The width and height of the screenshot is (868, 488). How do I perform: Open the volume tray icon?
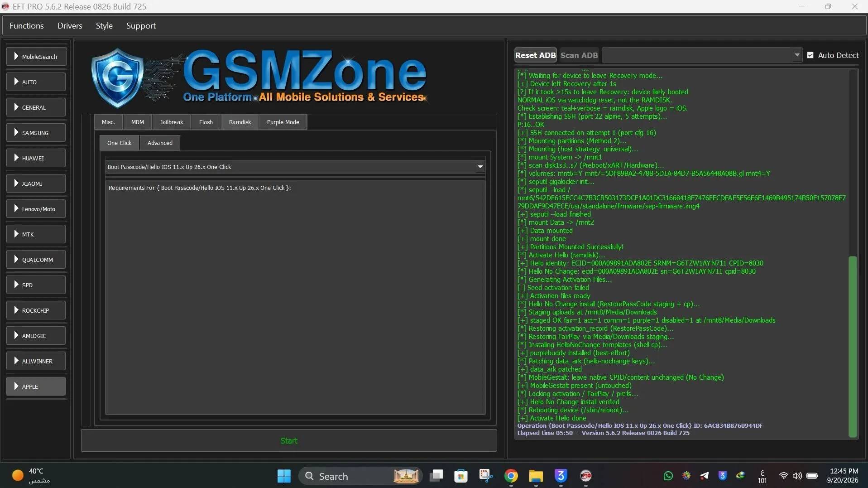point(797,475)
